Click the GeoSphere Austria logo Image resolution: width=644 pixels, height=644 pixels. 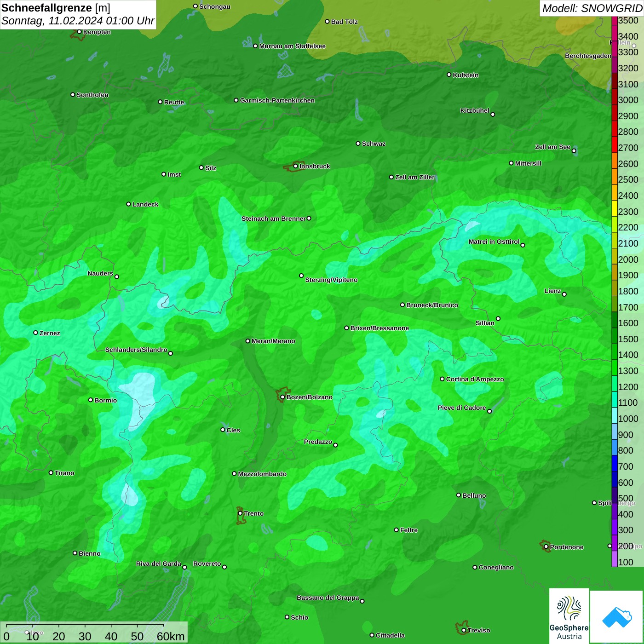pos(569,615)
